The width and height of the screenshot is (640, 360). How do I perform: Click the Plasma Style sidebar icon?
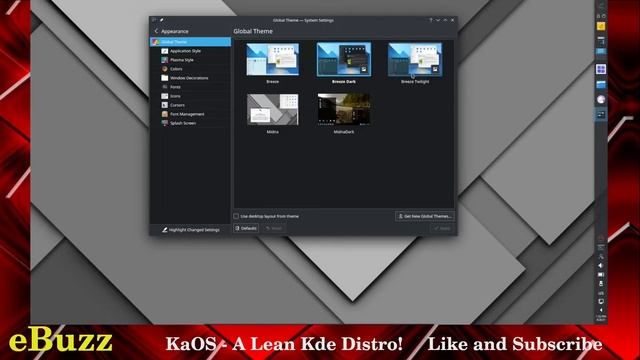coord(164,60)
